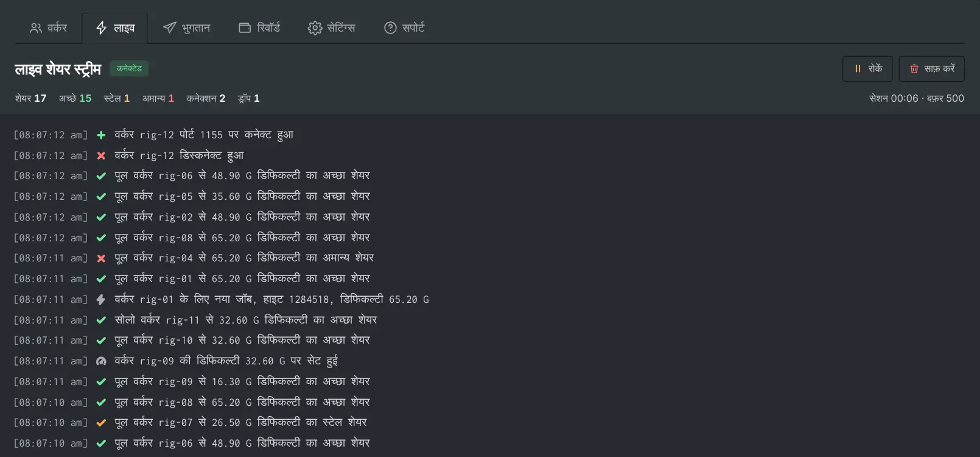This screenshot has width=980, height=457.
Task: Go to the सेटिंग्स tab
Action: (332, 28)
